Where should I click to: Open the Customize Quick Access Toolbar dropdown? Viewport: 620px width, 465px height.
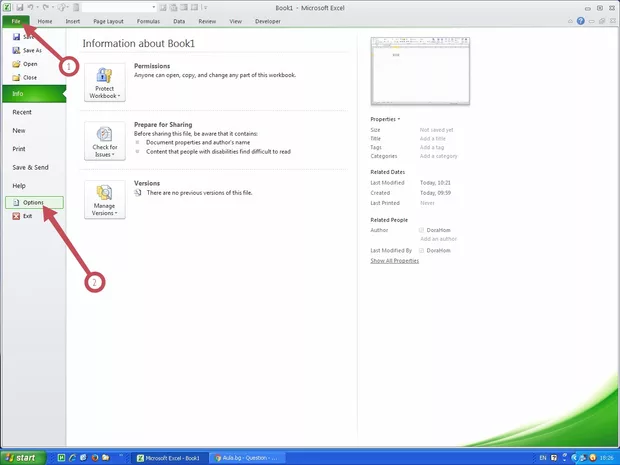[x=206, y=8]
